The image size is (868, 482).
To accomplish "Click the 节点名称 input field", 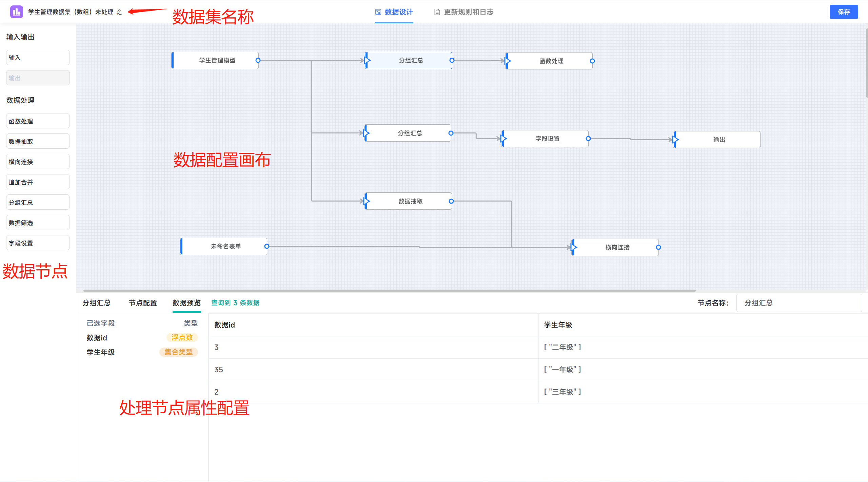I will coord(799,303).
